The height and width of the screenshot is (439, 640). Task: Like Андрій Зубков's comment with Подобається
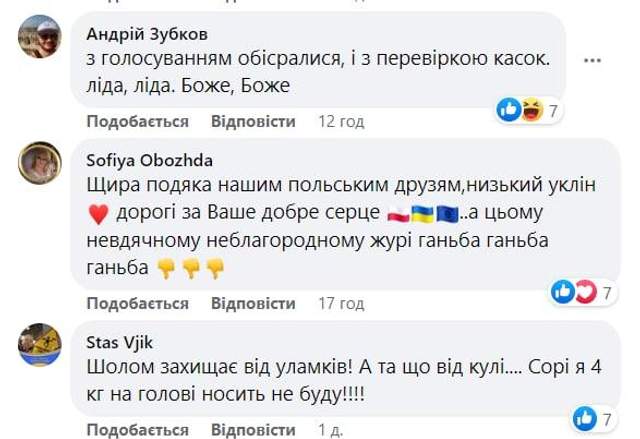[138, 121]
